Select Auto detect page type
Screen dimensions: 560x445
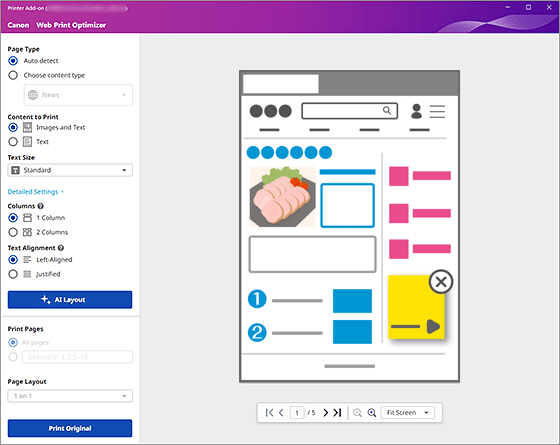(x=13, y=61)
